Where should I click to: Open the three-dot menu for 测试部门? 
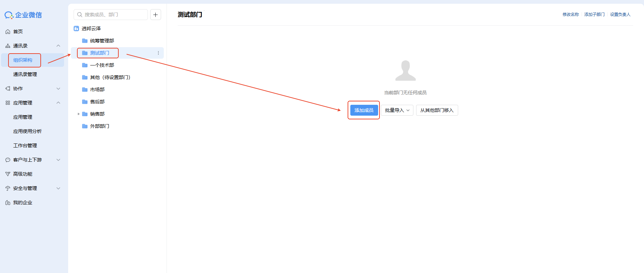coord(158,53)
